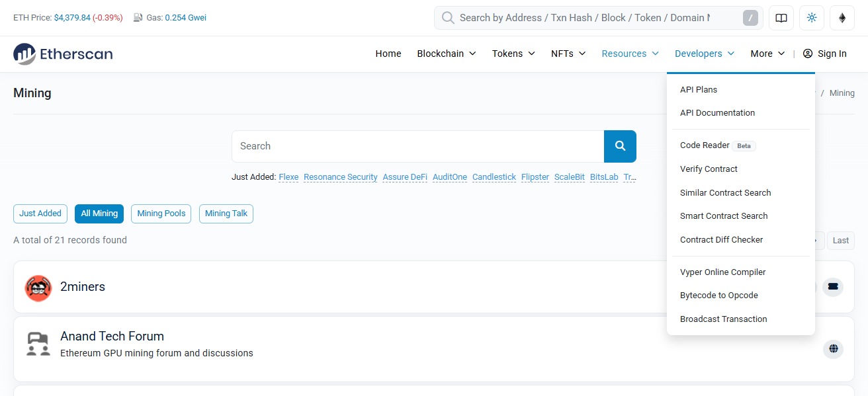
Task: Click the Anand Tech Forum title
Action: pos(112,337)
